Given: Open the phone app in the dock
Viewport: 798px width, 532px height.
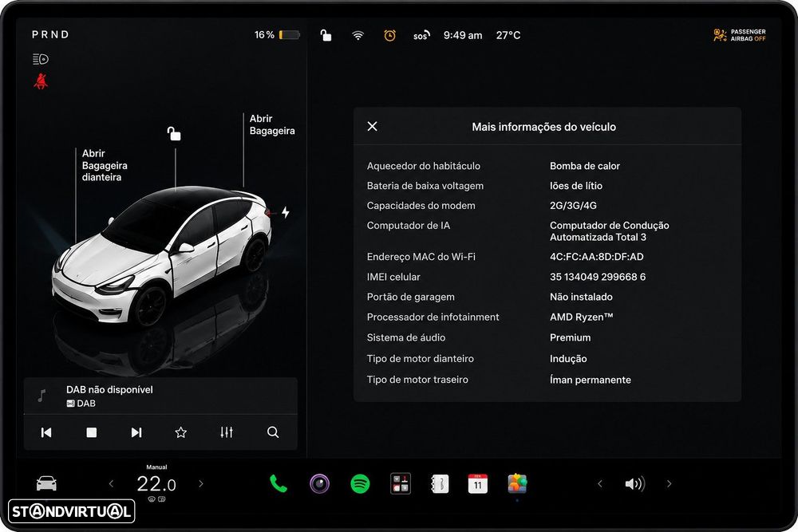Looking at the screenshot, I should 278,483.
